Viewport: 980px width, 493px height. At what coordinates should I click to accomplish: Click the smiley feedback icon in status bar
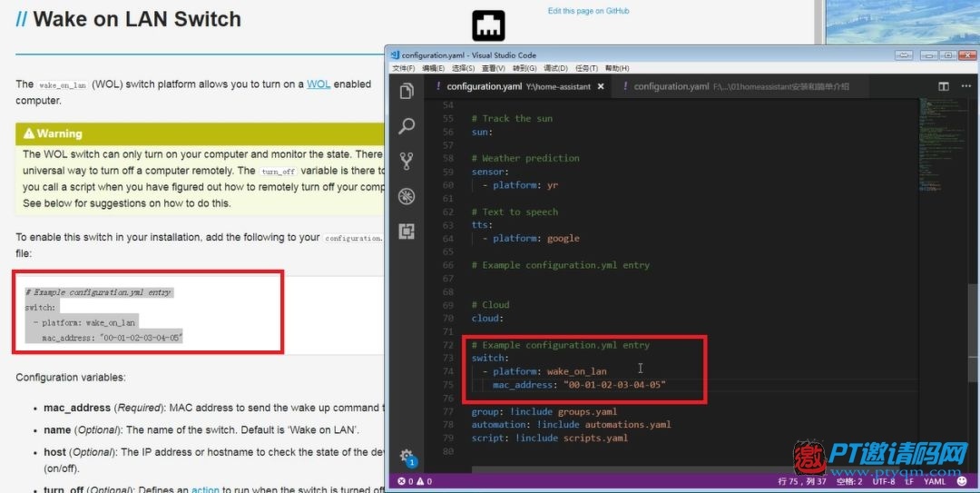(961, 481)
